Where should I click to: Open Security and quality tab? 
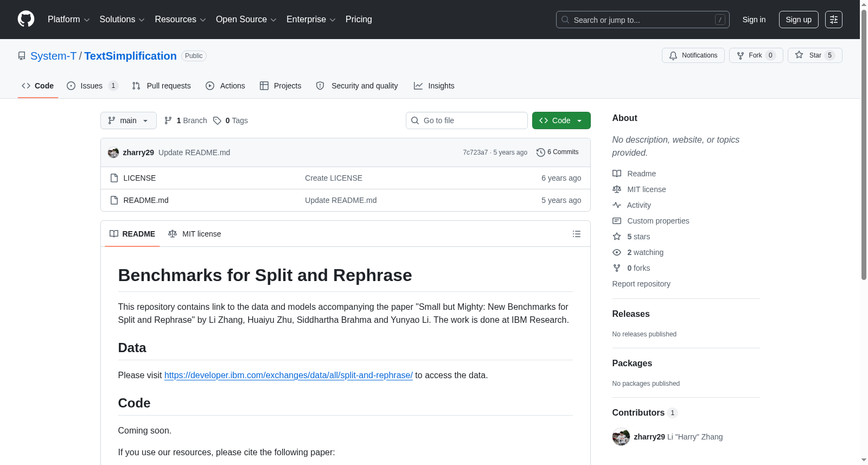[x=357, y=86]
